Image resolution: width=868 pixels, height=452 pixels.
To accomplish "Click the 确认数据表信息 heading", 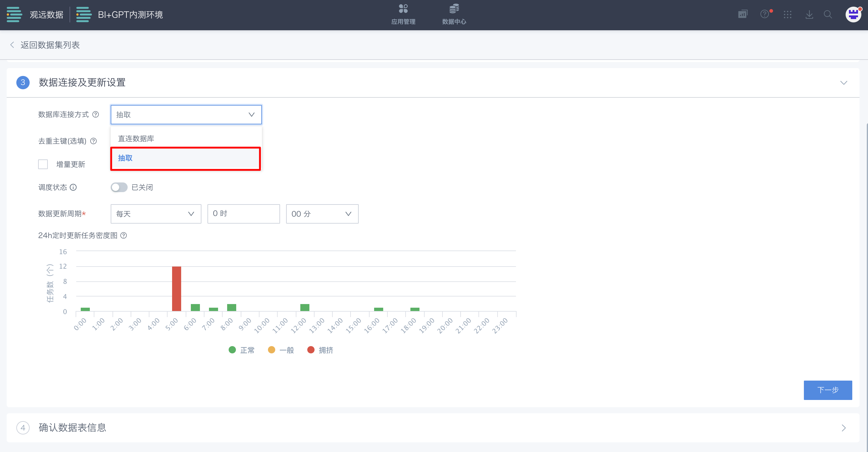I will (x=73, y=427).
